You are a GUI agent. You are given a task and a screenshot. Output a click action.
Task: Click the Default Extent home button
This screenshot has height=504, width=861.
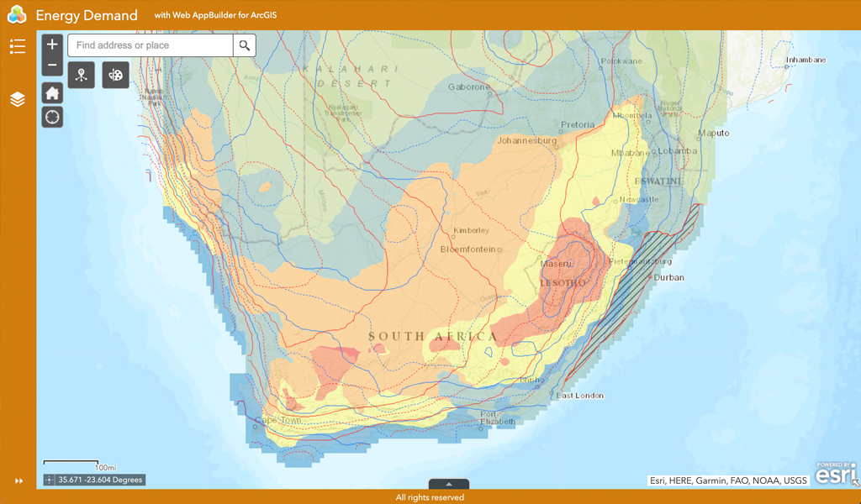click(x=51, y=92)
